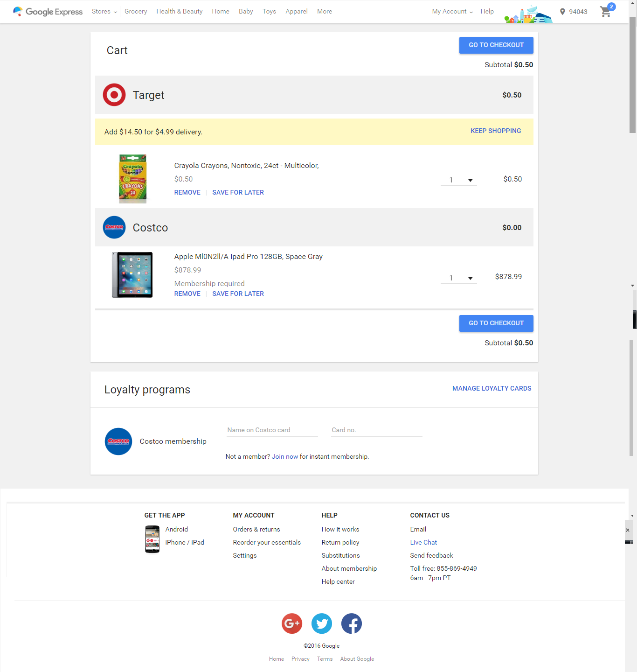Click the phone app image in footer

(152, 539)
